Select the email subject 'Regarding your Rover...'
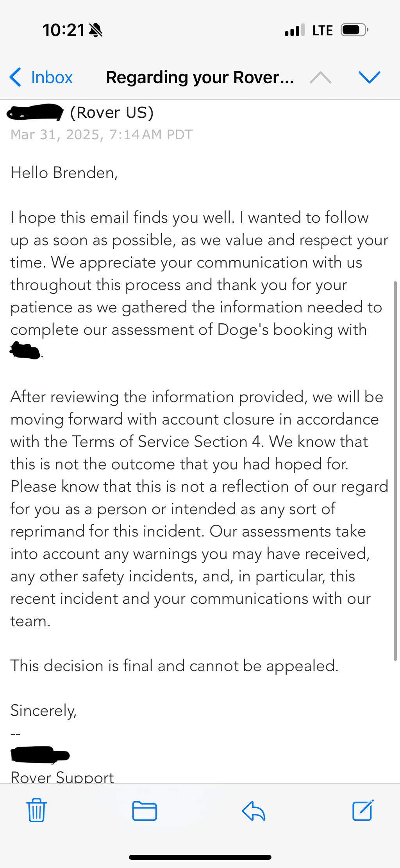The image size is (400, 868). click(x=199, y=77)
